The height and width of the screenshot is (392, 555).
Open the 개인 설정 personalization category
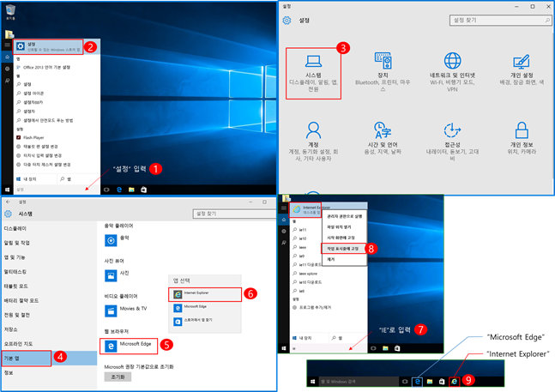tap(522, 69)
